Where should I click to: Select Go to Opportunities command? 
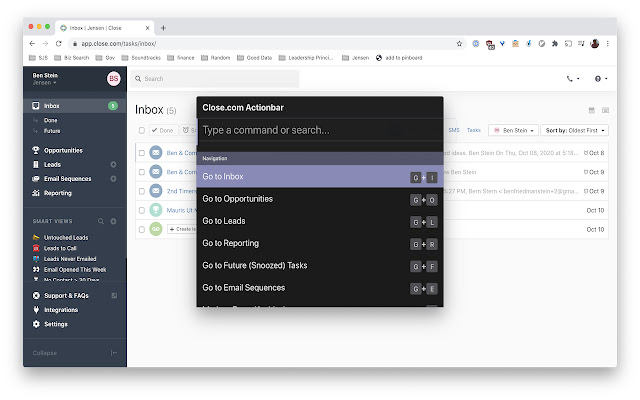click(x=320, y=199)
